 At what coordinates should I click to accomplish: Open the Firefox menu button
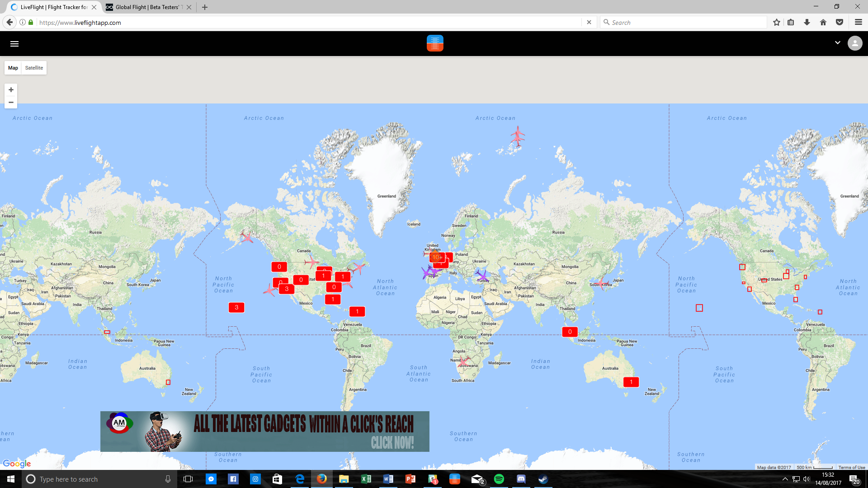(858, 22)
